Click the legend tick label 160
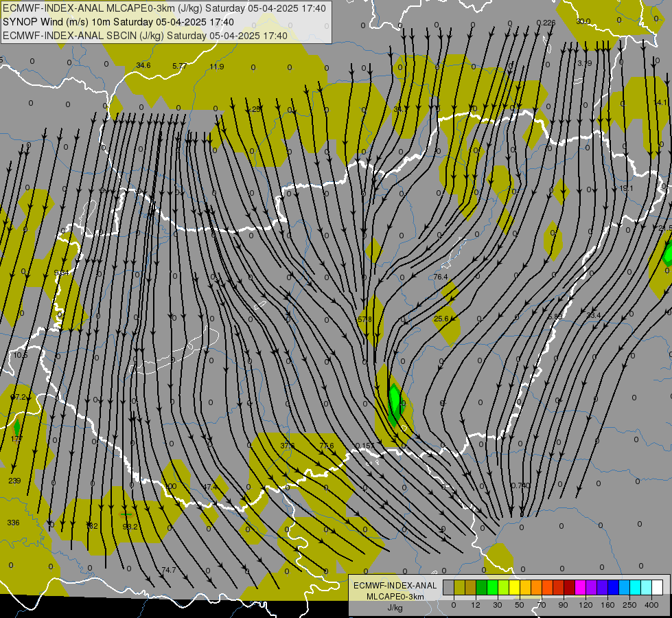The height and width of the screenshot is (618, 672). point(607,605)
